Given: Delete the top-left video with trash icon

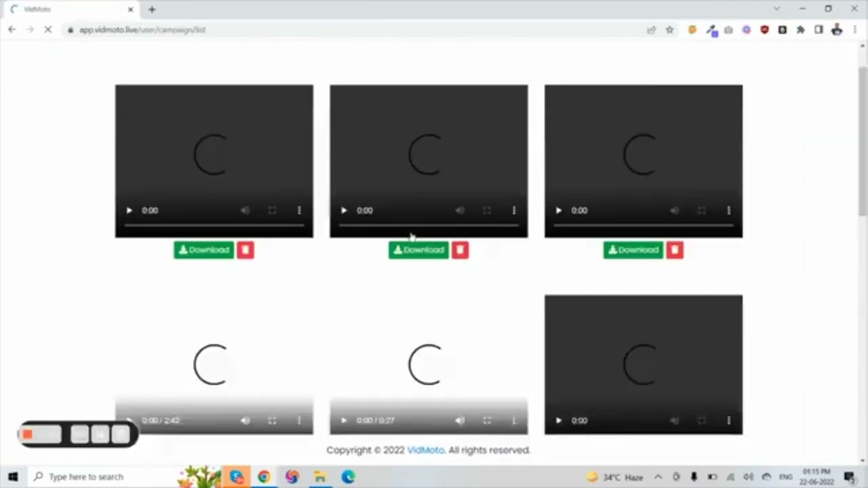Looking at the screenshot, I should tap(245, 250).
